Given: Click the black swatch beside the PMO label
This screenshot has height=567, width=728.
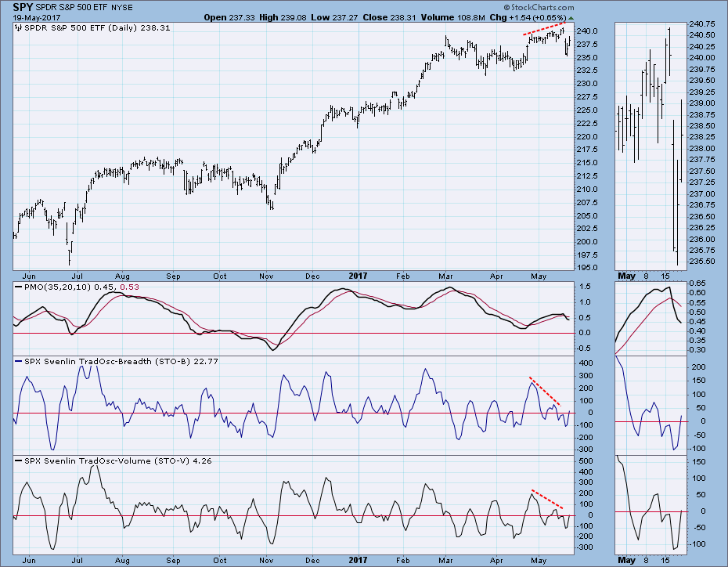Looking at the screenshot, I should [x=18, y=287].
